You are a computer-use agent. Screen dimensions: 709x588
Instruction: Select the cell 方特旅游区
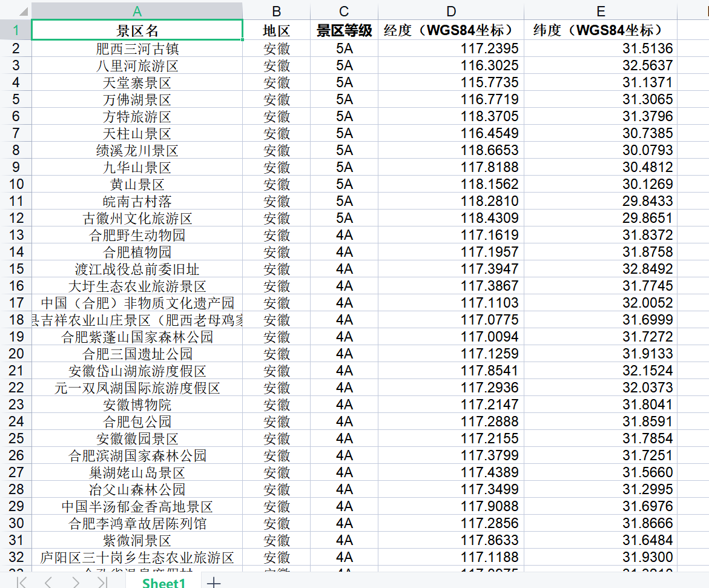click(137, 116)
